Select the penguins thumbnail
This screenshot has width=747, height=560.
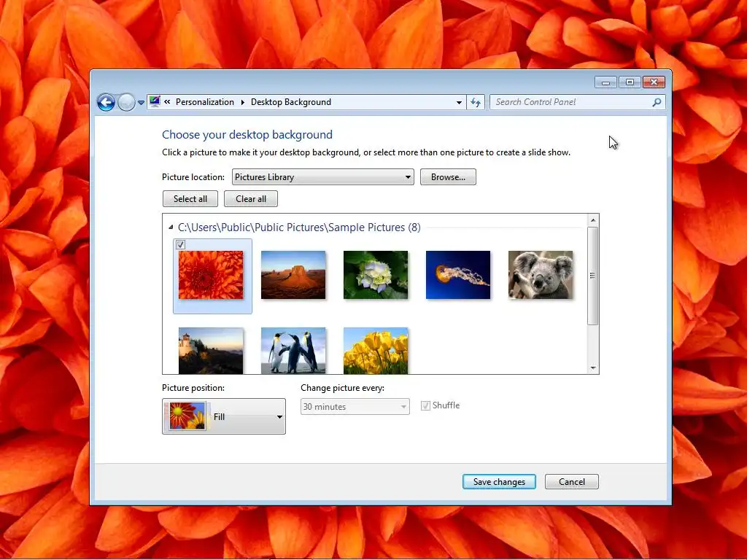pyautogui.click(x=293, y=351)
